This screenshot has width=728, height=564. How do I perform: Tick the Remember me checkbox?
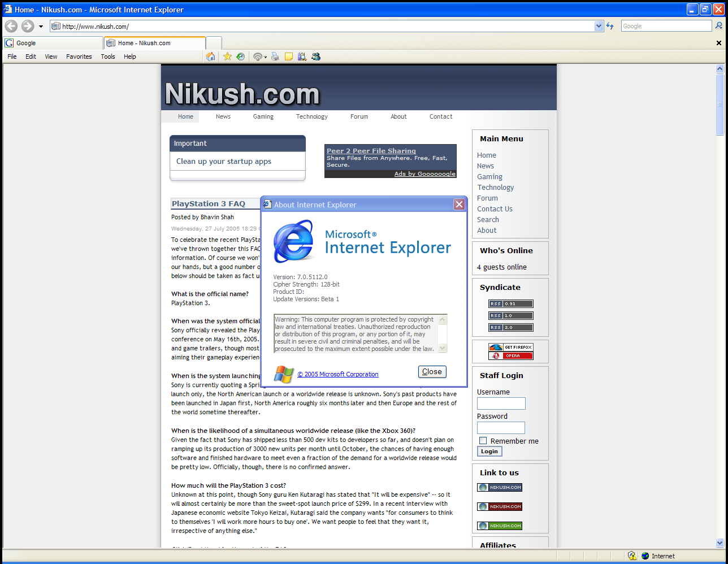coord(483,441)
